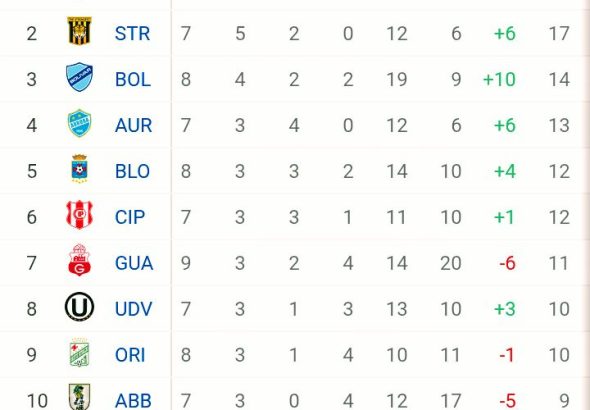Open the ABB team crest
Image resolution: width=590 pixels, height=410 pixels.
click(79, 397)
